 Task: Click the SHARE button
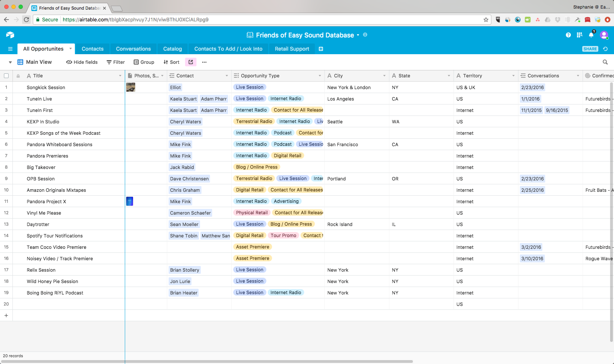pos(590,49)
